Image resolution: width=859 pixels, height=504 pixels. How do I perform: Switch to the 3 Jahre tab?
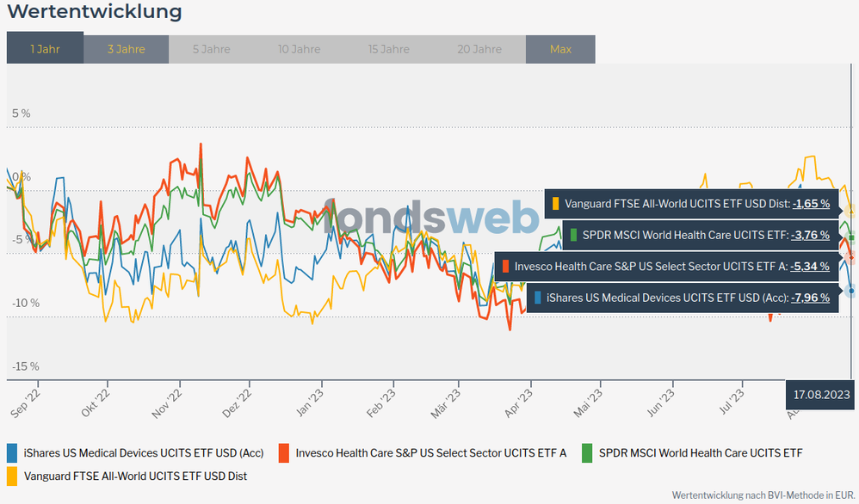pos(126,49)
